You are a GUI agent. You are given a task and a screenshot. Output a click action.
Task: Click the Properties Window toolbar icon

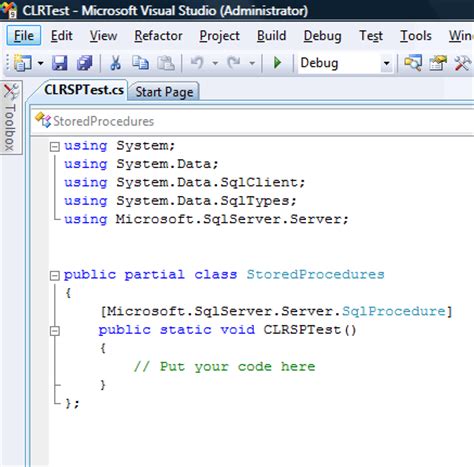(x=438, y=63)
